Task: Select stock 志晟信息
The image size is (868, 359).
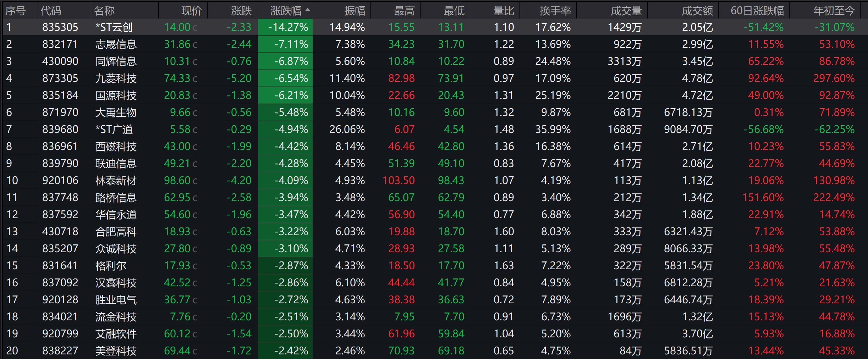Action: [x=116, y=44]
